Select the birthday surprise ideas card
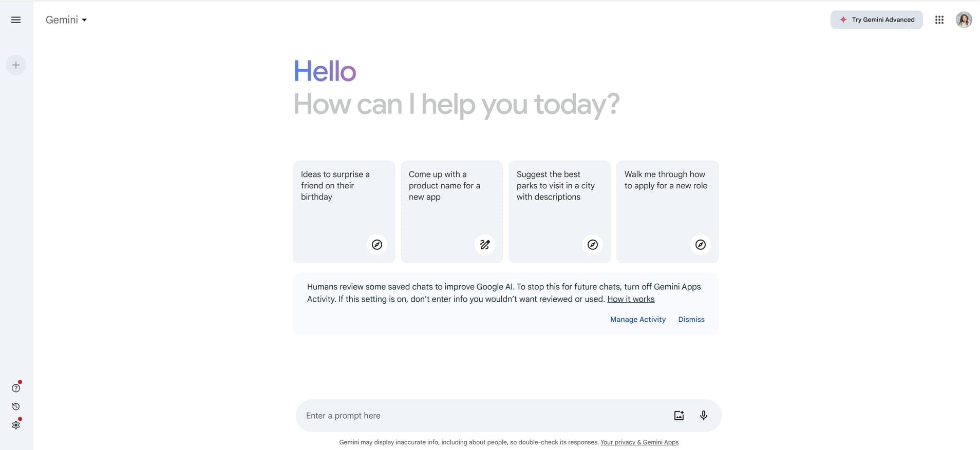 coord(344,211)
